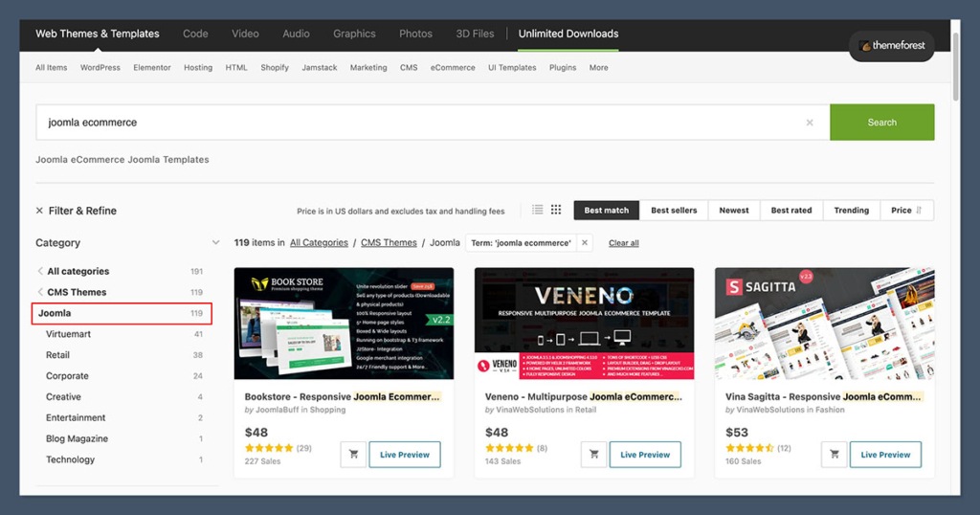Add Vina Sagitta template to cart
This screenshot has width=980, height=515.
(x=835, y=455)
